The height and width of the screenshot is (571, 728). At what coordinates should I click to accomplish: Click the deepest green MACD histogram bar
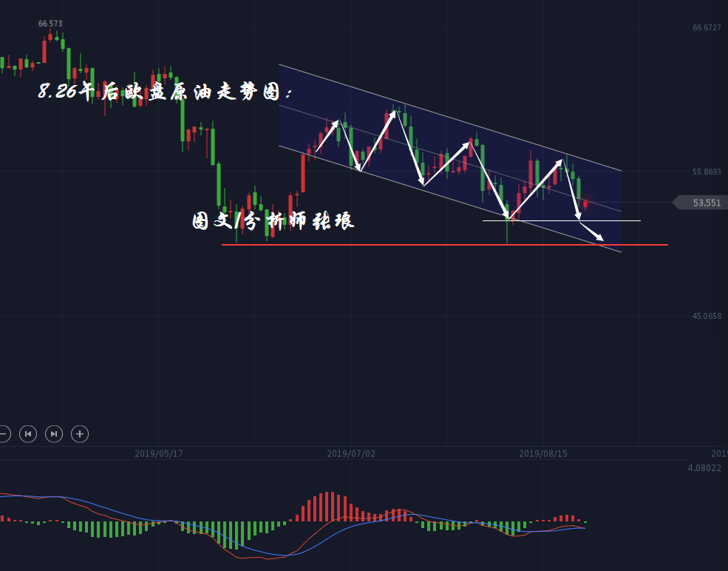pos(236,534)
